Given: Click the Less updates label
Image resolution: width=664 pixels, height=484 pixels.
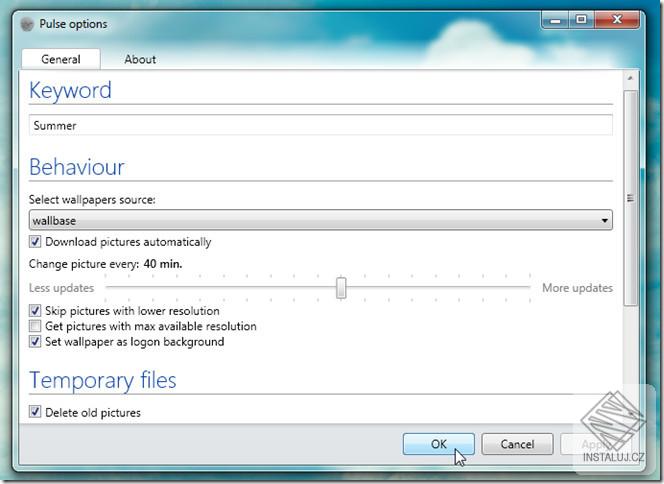Looking at the screenshot, I should [61, 288].
